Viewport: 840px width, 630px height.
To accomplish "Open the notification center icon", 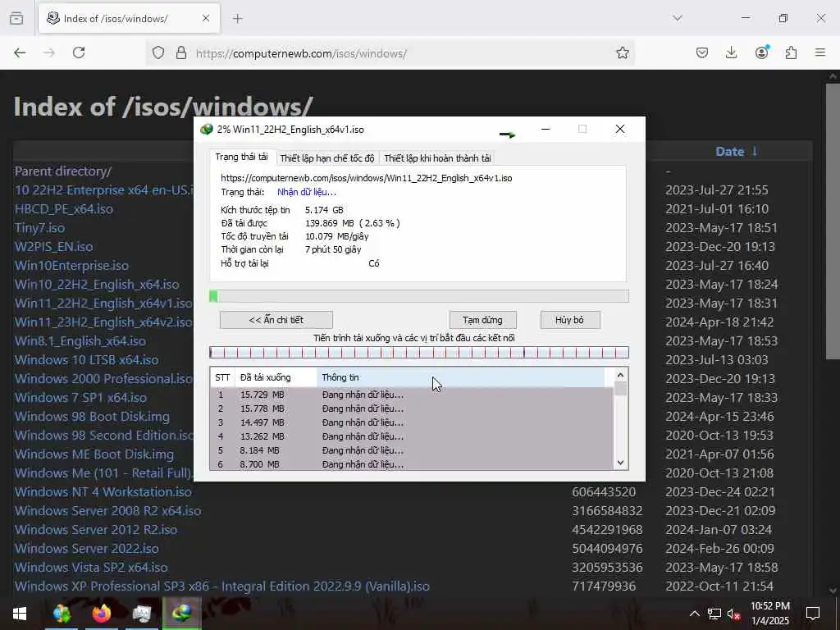I will [x=813, y=614].
